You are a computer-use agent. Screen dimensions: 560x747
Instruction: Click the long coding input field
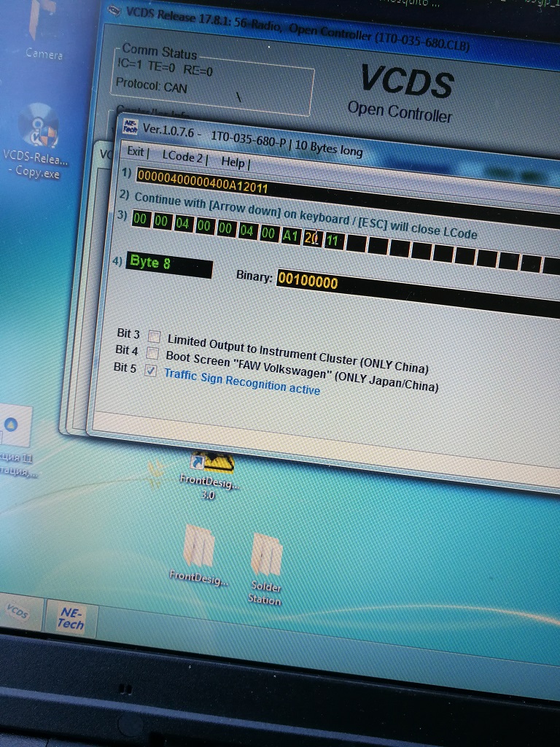point(203,182)
